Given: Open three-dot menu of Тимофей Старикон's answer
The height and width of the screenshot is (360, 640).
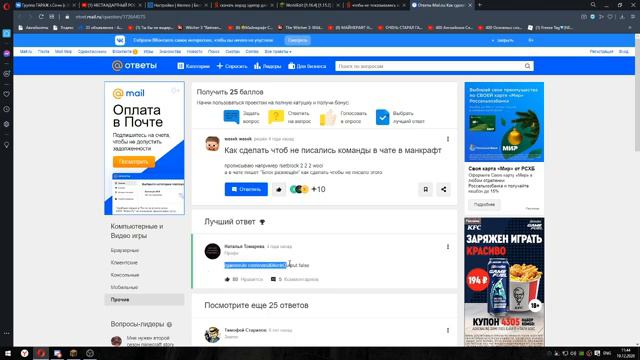Looking at the screenshot, I should coord(448,330).
